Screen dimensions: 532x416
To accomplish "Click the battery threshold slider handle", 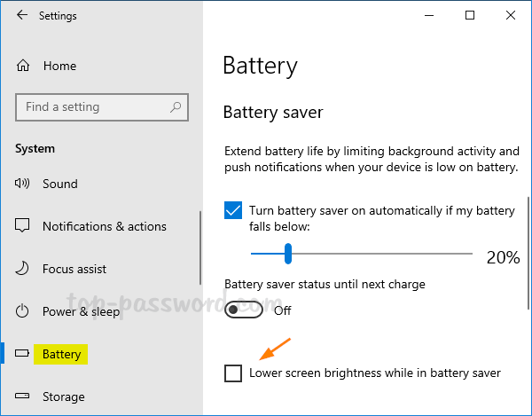I will point(287,255).
